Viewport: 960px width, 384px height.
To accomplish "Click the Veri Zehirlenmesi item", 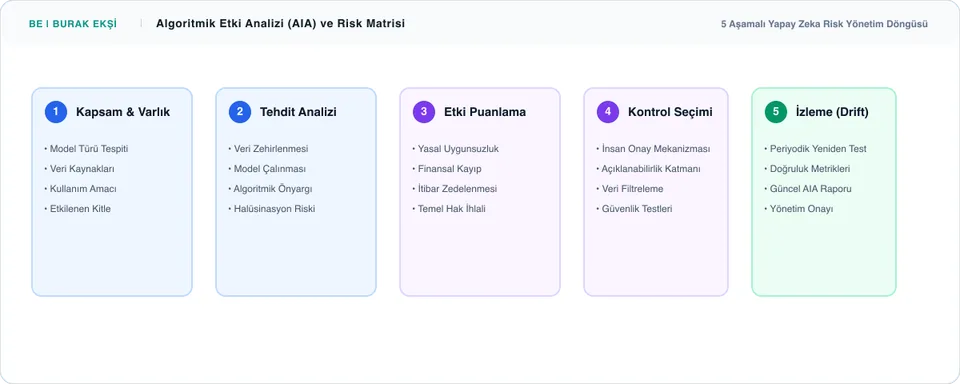I will (x=268, y=149).
